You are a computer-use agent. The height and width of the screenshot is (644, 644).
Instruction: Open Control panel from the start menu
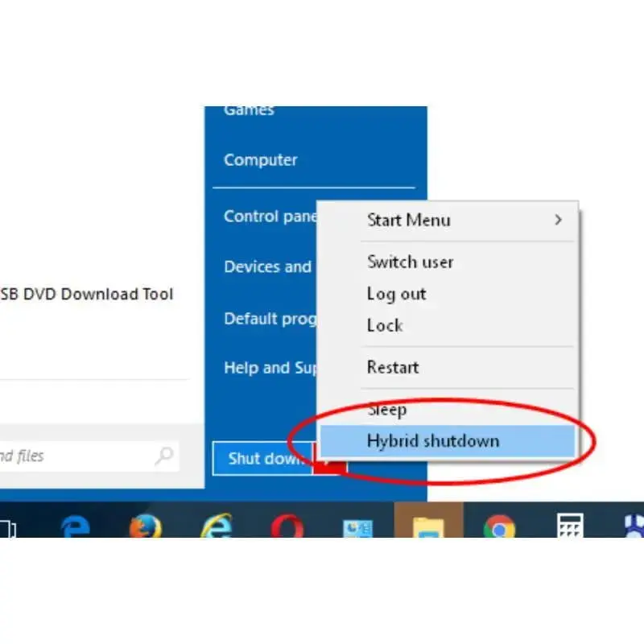(270, 216)
